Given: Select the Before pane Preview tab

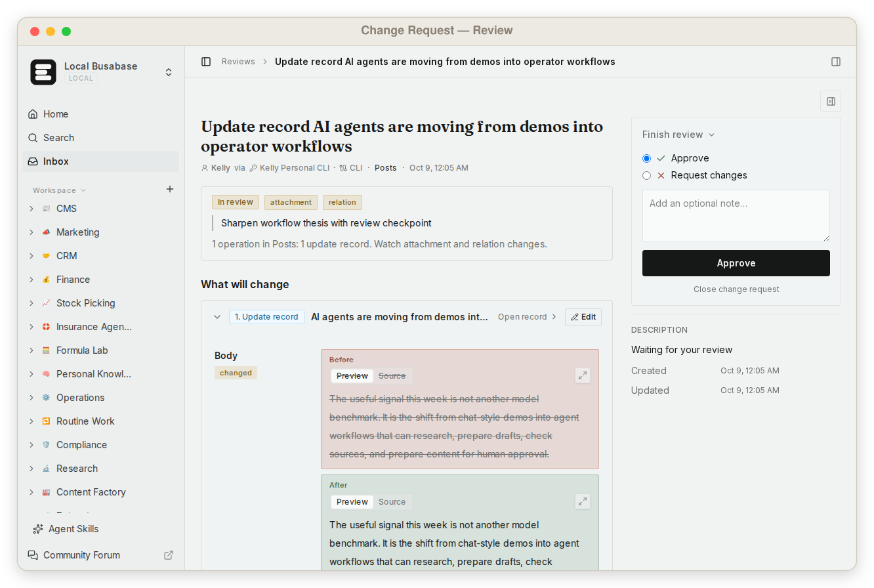Looking at the screenshot, I should 352,376.
